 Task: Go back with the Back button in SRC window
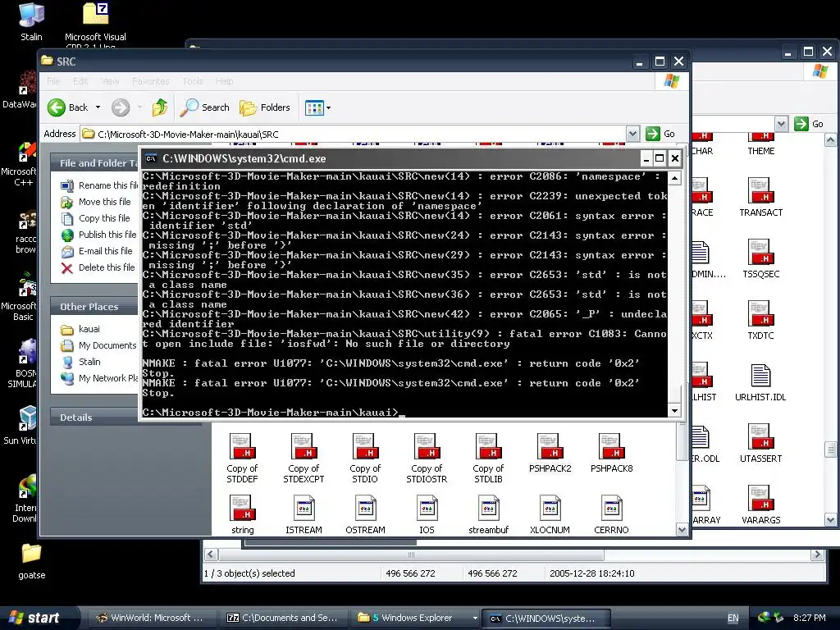click(67, 107)
